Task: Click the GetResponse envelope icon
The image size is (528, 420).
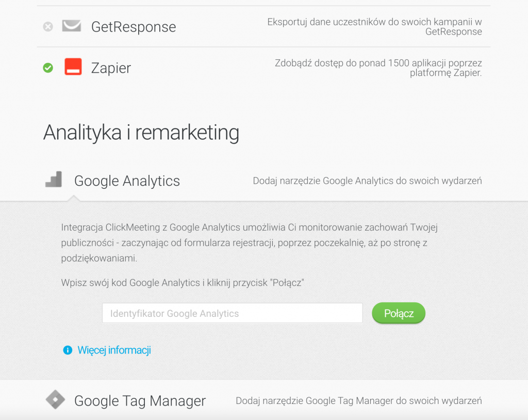Action: (72, 26)
